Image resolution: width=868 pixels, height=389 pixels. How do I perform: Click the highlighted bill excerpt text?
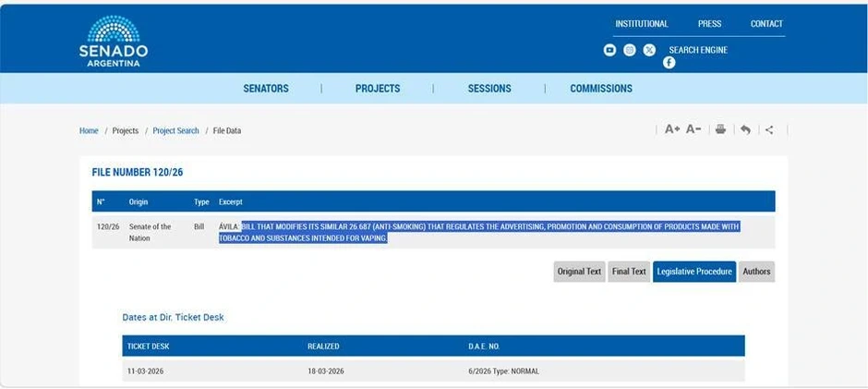479,233
